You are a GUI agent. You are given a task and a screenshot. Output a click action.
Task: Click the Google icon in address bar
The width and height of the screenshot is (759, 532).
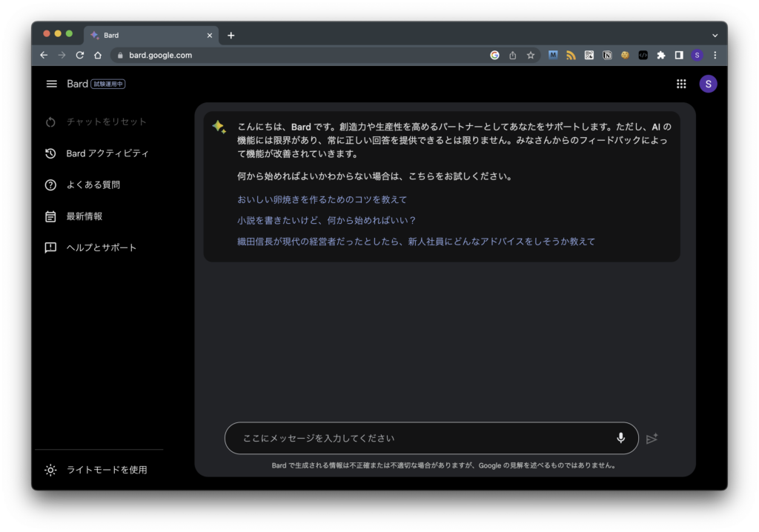click(494, 55)
